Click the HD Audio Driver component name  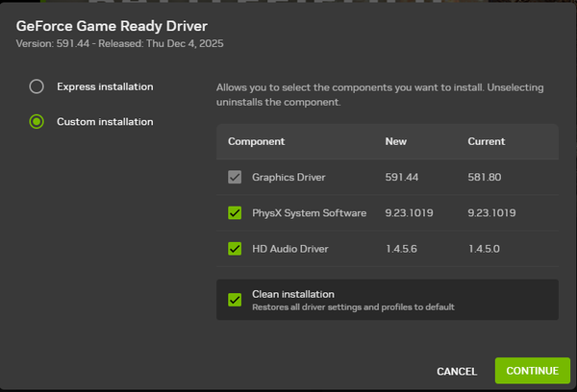tap(289, 249)
